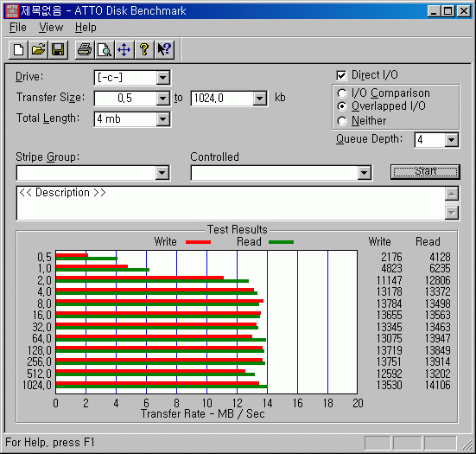This screenshot has height=454, width=476.
Task: Expand the Stripe Group dropdown
Action: [162, 173]
